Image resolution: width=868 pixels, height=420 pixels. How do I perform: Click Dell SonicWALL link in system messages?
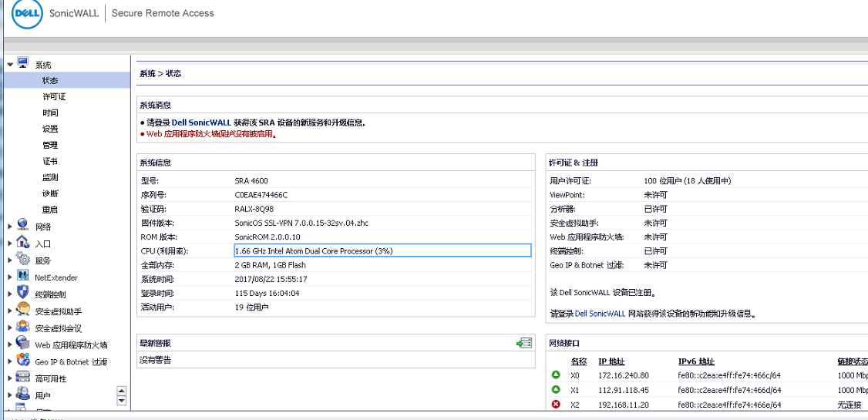tap(202, 123)
